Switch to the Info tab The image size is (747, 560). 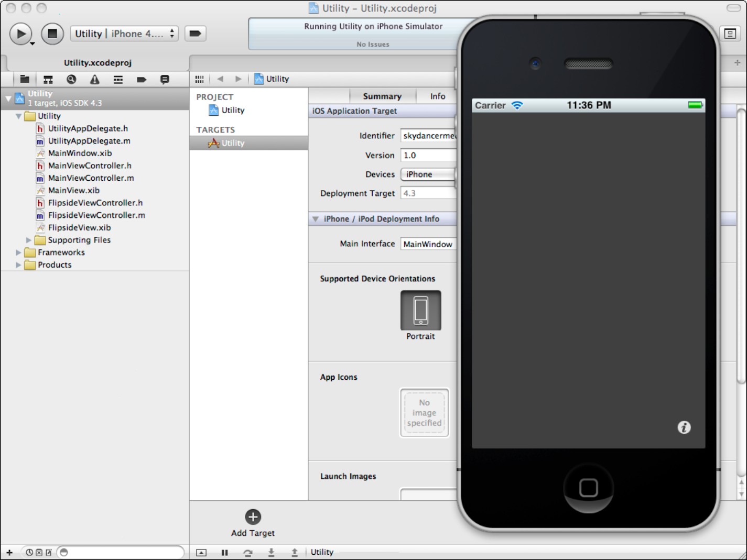click(x=437, y=96)
